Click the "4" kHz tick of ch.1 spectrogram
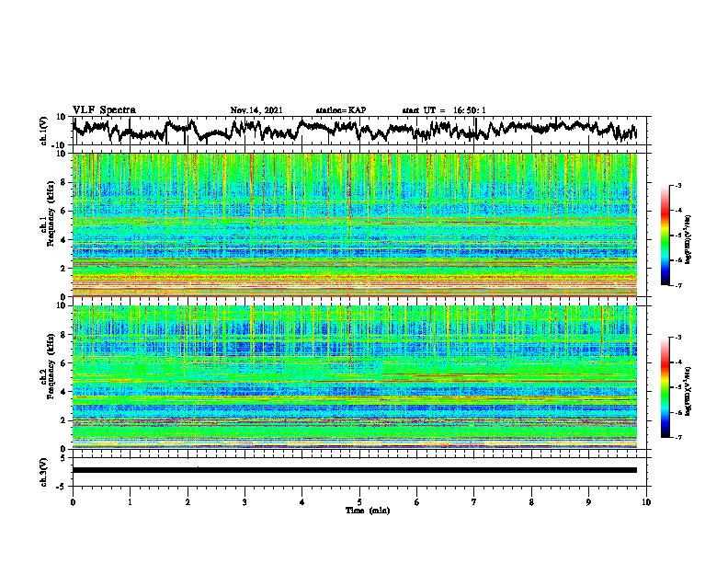Viewport: 728px width, 563px height. [64, 240]
